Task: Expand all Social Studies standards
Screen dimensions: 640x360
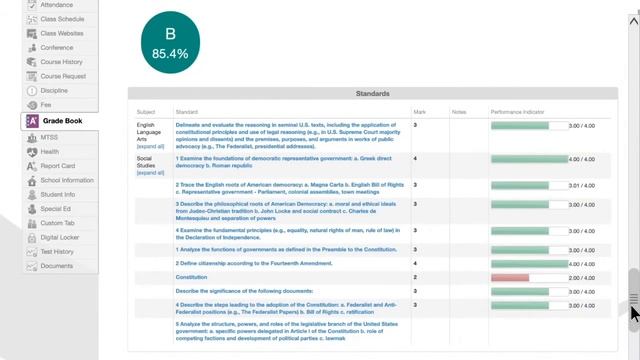Action: 150,173
